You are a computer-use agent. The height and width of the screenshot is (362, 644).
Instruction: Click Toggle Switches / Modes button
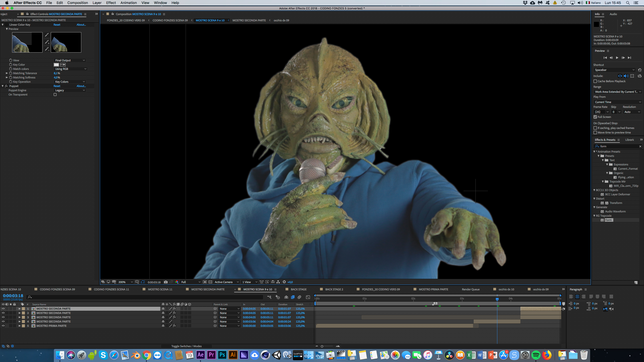click(x=186, y=346)
